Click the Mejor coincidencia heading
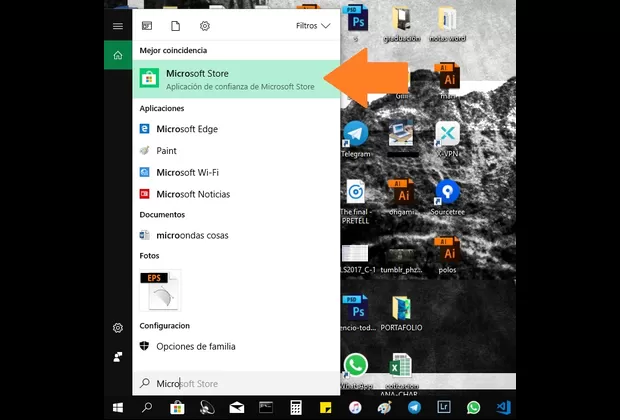This screenshot has height=420, width=620. [173, 50]
